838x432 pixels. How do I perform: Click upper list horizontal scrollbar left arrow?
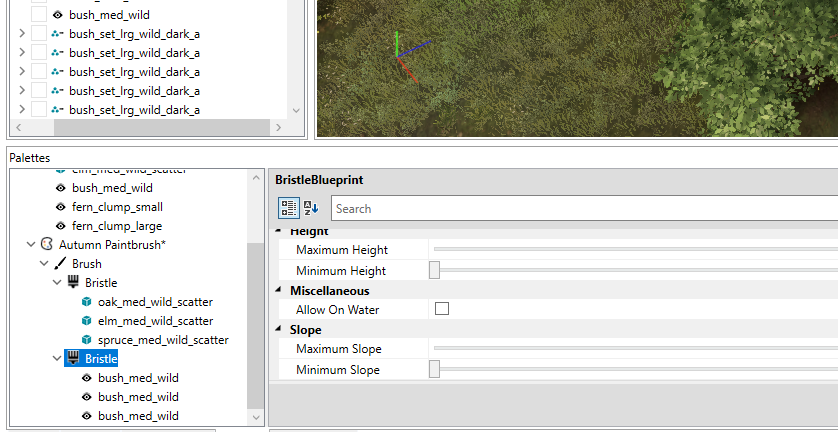20,127
